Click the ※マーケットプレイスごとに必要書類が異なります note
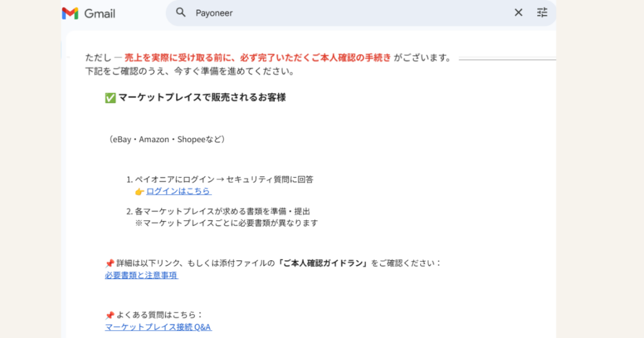 pyautogui.click(x=226, y=223)
